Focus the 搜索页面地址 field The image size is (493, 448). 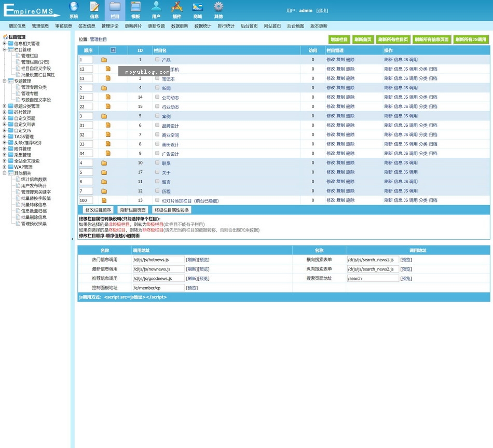click(x=373, y=278)
